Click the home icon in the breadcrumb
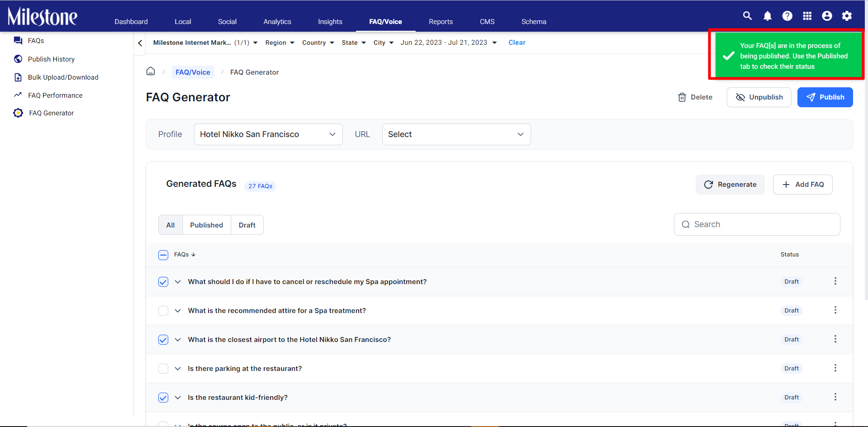Viewport: 868px width, 427px height. point(151,71)
